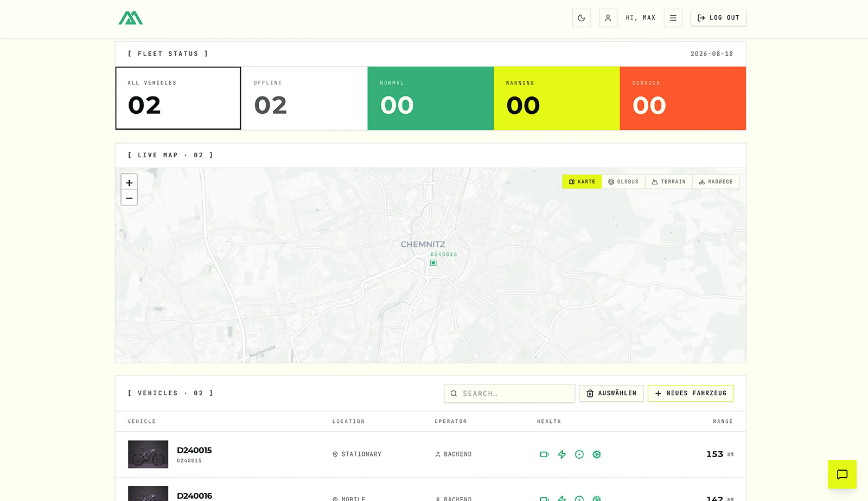The height and width of the screenshot is (501, 868).
Task: Switch the map to Terrain view
Action: (x=669, y=182)
